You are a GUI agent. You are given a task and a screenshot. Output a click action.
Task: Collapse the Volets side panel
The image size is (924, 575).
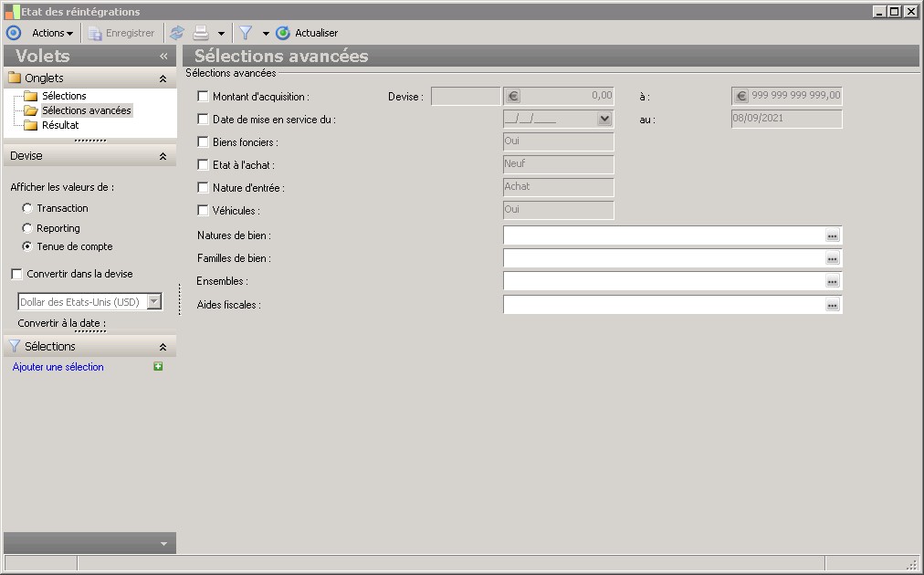click(163, 56)
